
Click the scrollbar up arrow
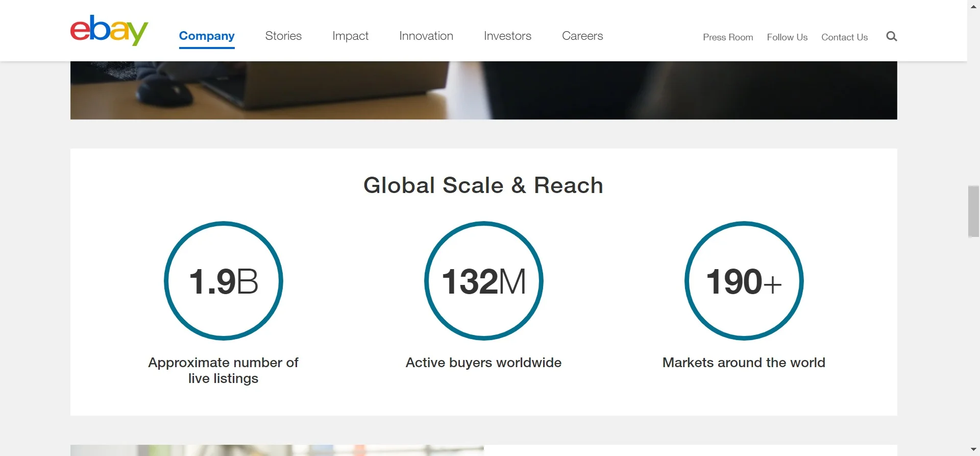point(973,6)
